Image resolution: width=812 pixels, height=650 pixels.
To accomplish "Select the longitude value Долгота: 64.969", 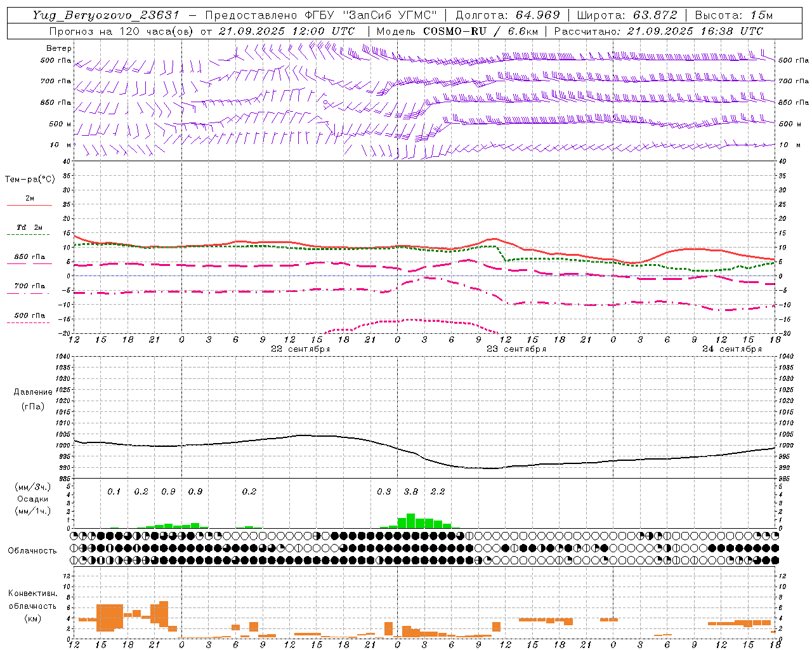I will tap(507, 15).
